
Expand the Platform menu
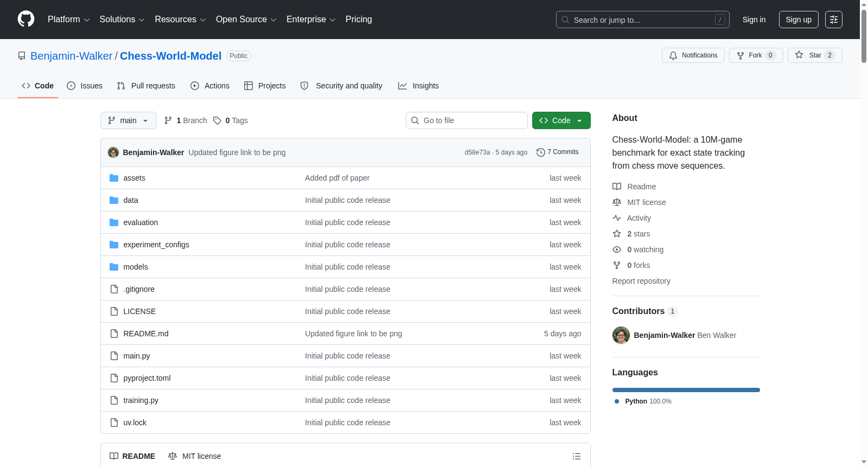68,20
